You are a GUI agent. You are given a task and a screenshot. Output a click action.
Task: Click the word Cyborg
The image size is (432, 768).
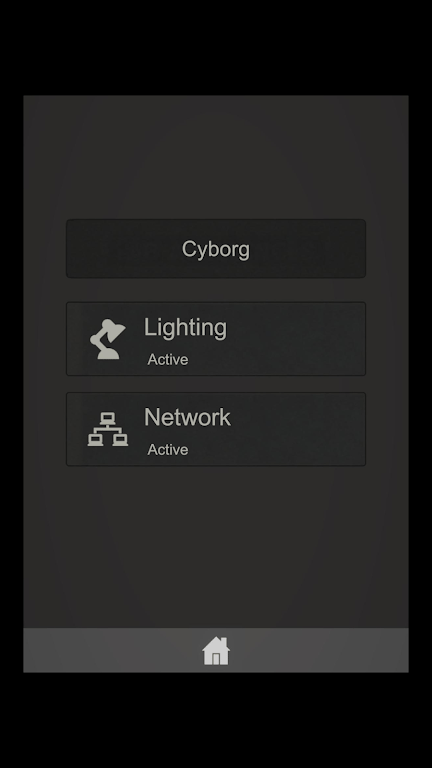pyautogui.click(x=216, y=249)
